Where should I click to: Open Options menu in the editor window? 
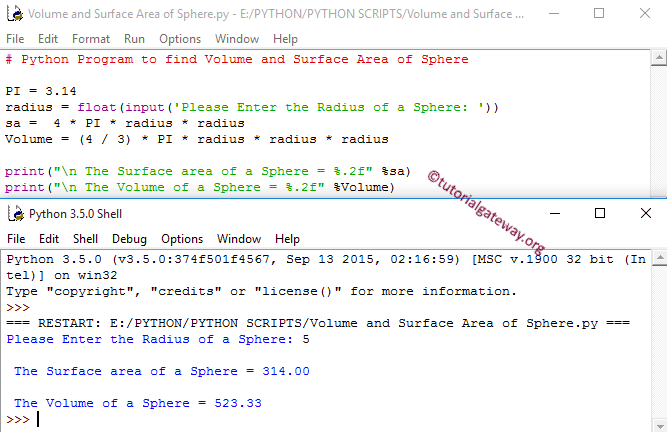[180, 39]
